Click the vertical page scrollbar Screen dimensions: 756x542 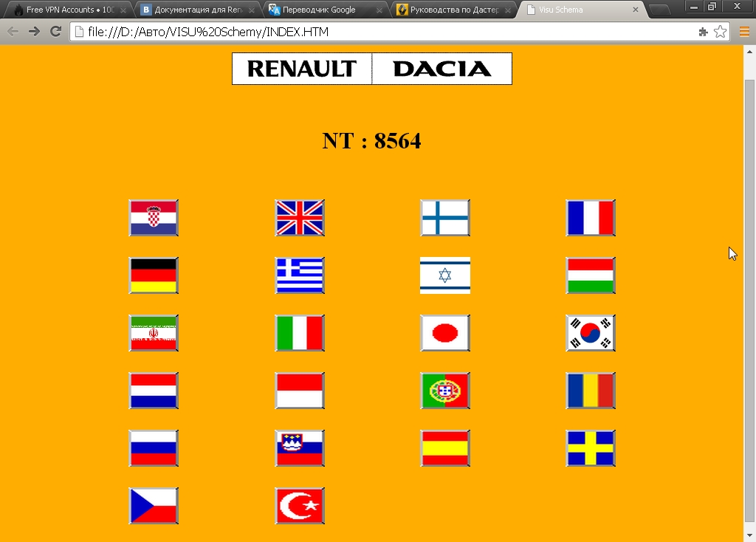point(749,295)
